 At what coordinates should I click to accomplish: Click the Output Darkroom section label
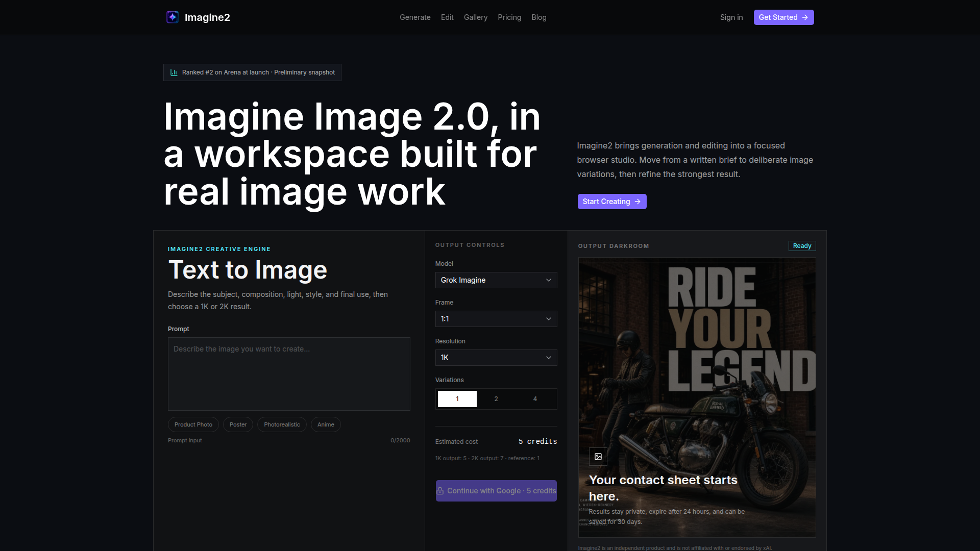[614, 246]
